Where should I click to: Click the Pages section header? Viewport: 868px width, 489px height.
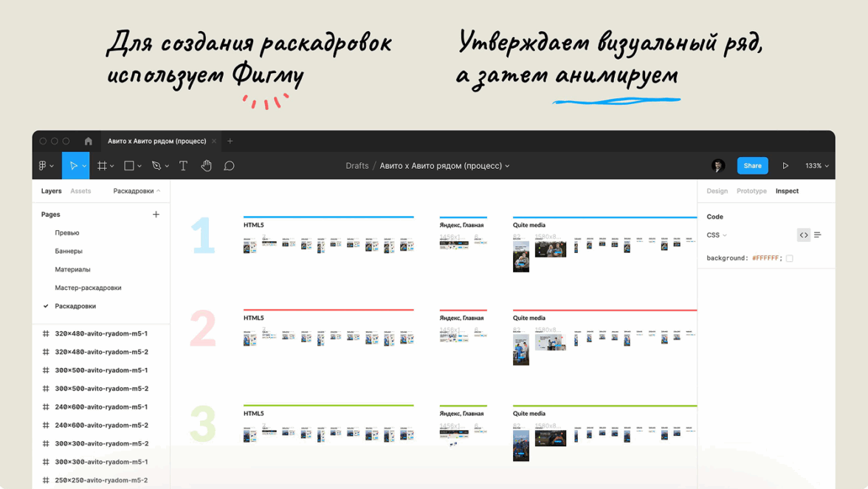(x=50, y=214)
